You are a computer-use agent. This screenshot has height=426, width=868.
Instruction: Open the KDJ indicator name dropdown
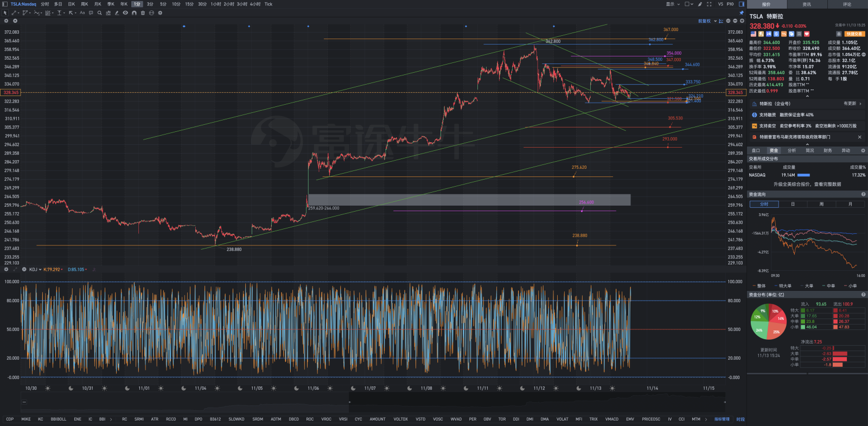[35, 269]
